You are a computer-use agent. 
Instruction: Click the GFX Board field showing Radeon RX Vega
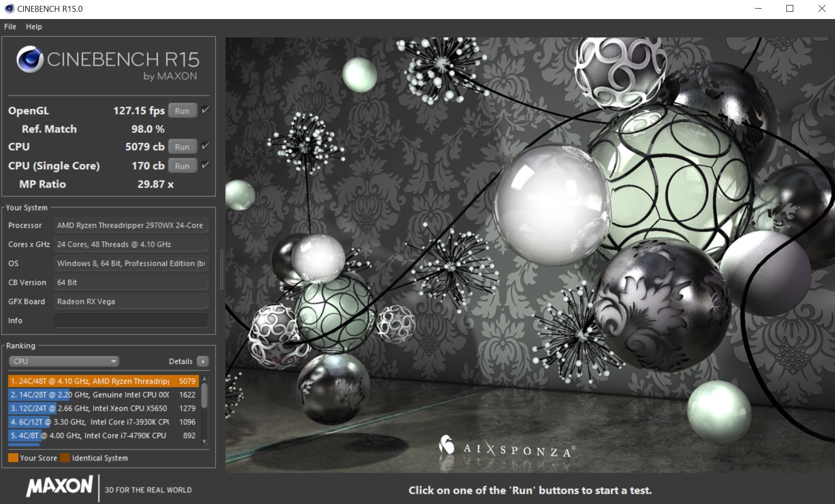(x=131, y=301)
